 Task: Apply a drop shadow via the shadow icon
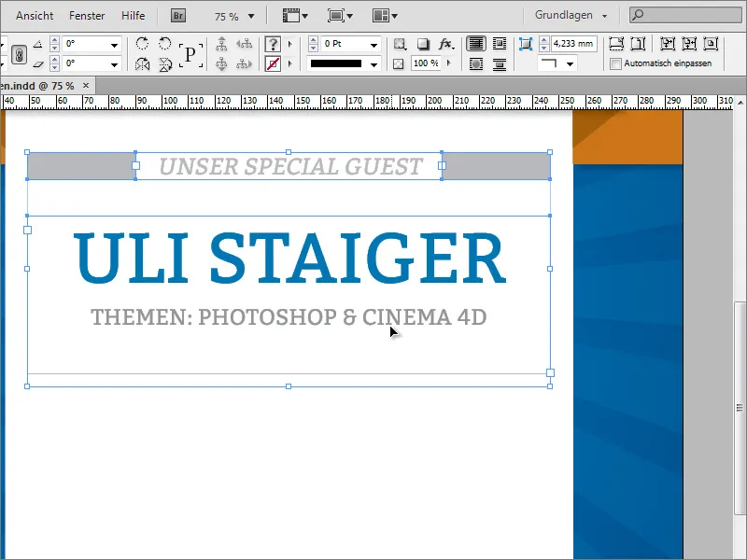pyautogui.click(x=423, y=42)
